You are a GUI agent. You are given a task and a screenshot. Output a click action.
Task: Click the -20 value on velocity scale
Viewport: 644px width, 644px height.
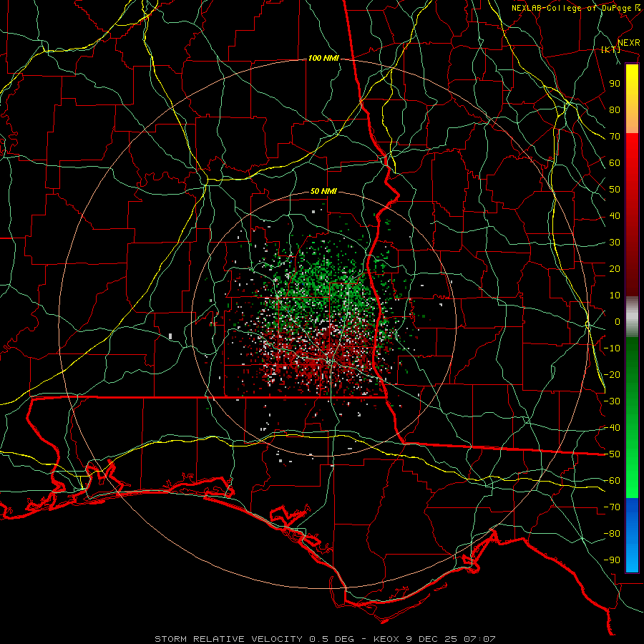(x=612, y=375)
